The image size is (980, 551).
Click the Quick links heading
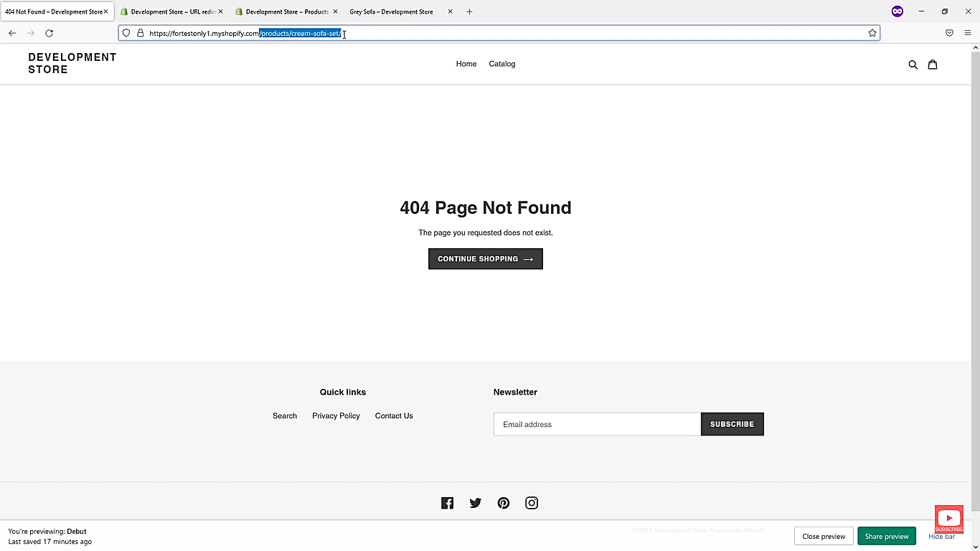coord(343,392)
